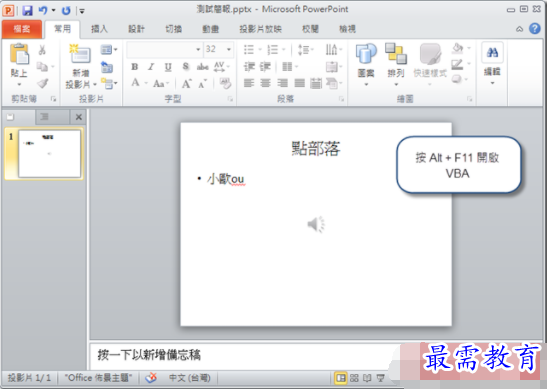
Task: Click the 新增投影片 (New Slide) icon
Action: click(x=80, y=54)
